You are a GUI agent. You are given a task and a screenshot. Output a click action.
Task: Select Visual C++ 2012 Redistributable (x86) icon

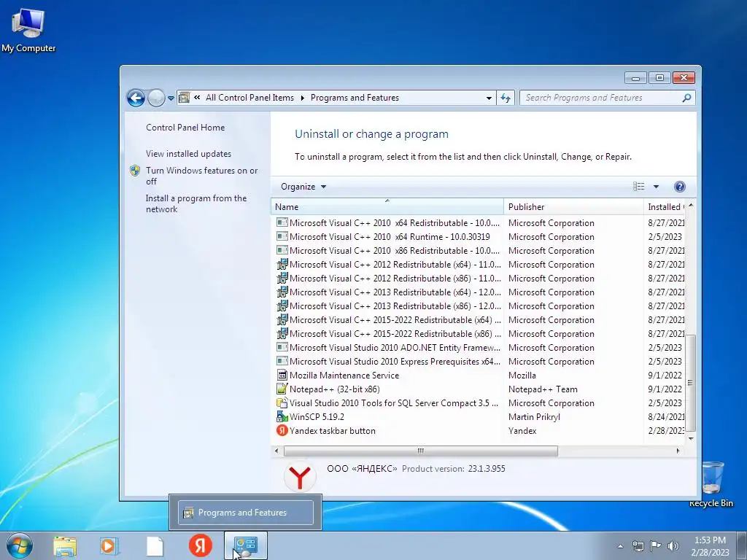282,278
